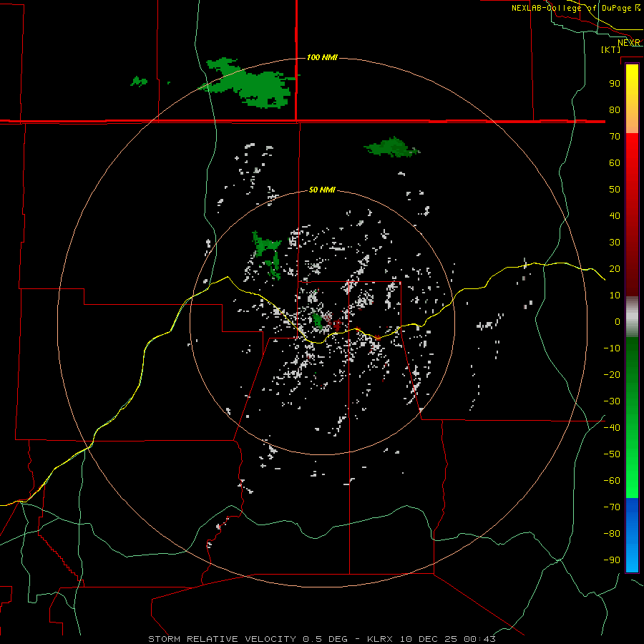Click the 20 value on the velocity scale
The height and width of the screenshot is (644, 644).
(615, 269)
